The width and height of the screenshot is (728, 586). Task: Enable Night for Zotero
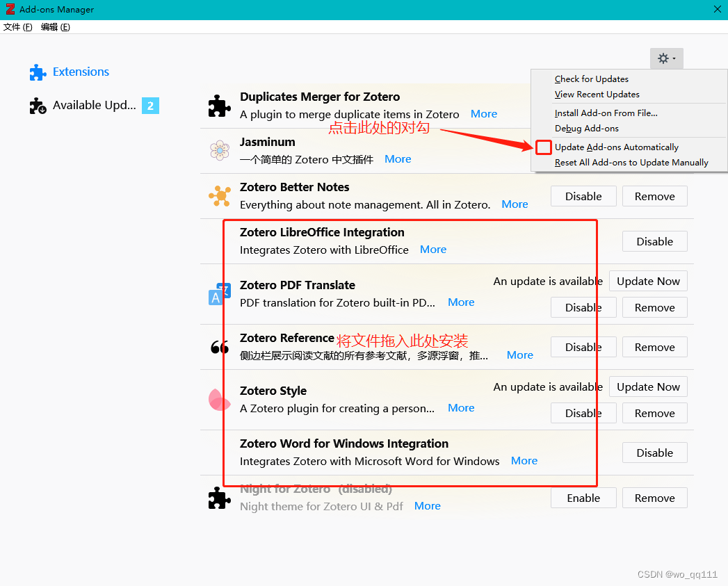[583, 498]
